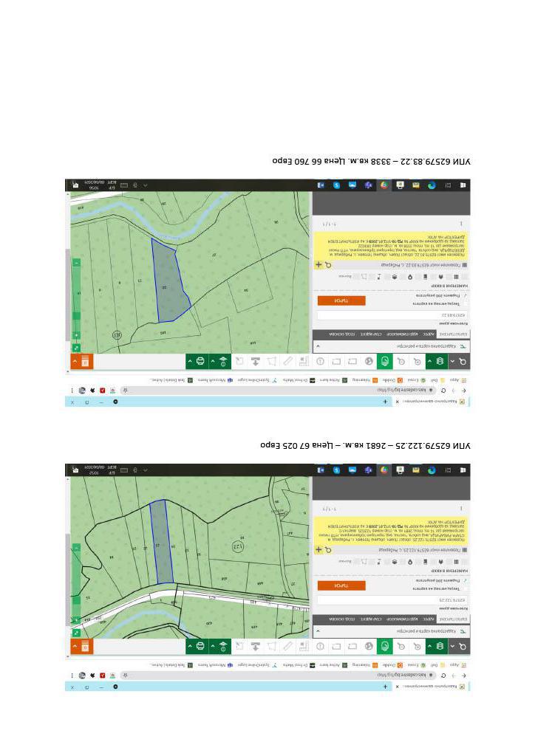This screenshot has width=535, height=756.
Task: Select the ruler measure tool in the 62579.83.22 toolbar
Action: point(288,362)
